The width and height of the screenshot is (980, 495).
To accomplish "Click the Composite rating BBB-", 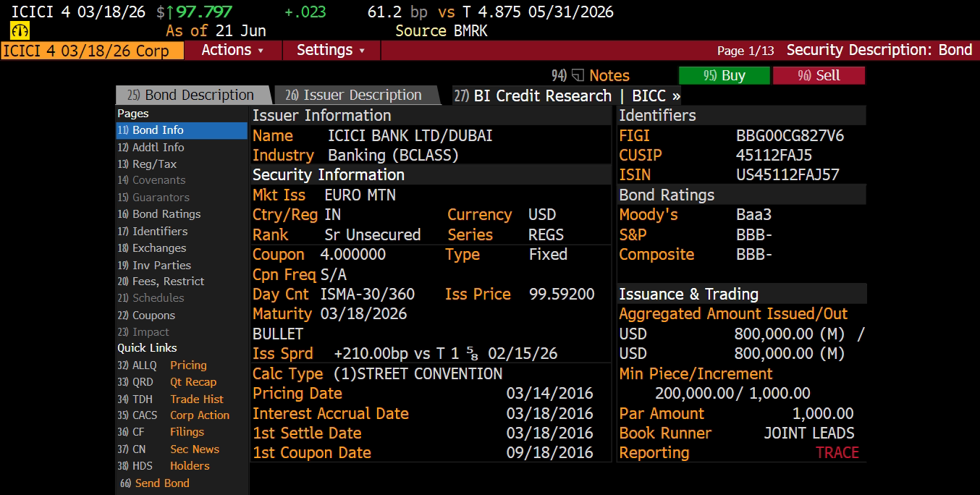I will (754, 255).
